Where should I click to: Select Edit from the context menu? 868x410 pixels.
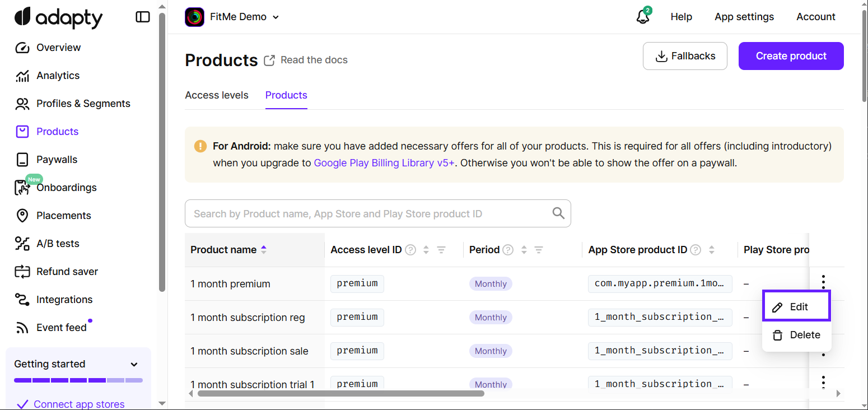(796, 307)
